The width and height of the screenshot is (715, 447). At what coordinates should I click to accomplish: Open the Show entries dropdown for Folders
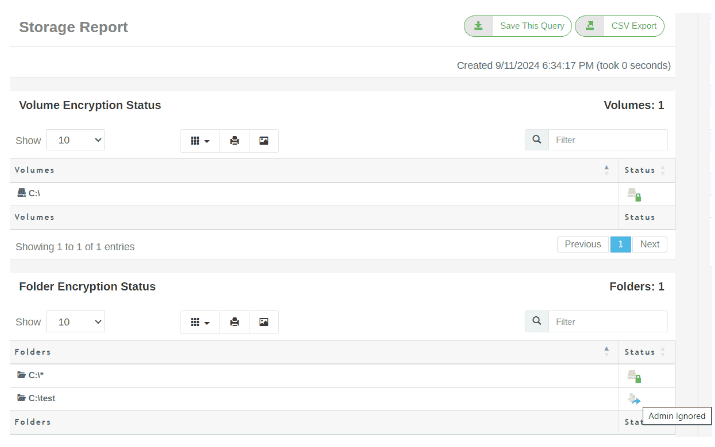pos(75,322)
